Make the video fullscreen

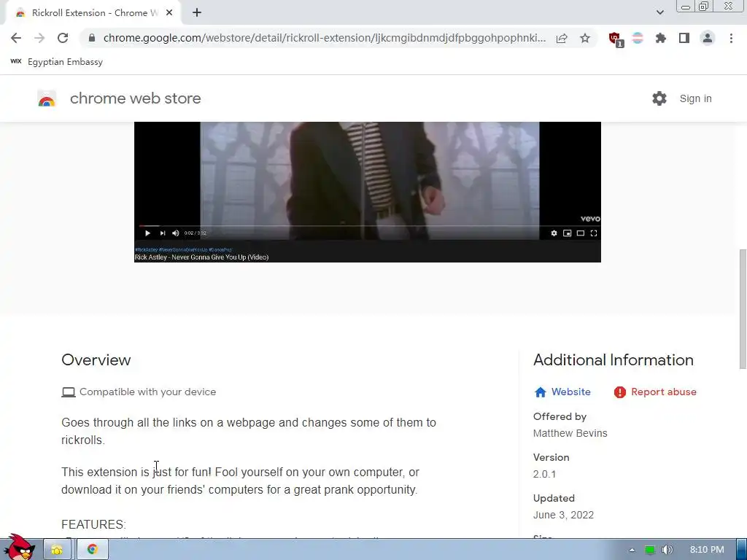594,233
